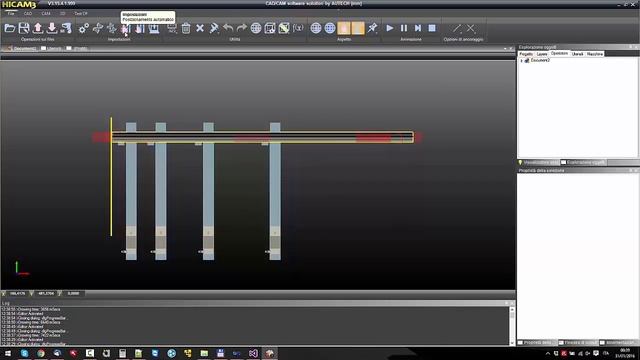
Task: Open Chrome from the taskbar
Action: [41, 353]
